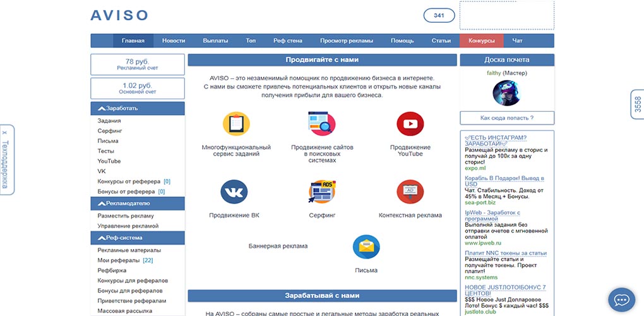Click the Как сюда попасть button
The image size is (644, 316).
tap(507, 118)
